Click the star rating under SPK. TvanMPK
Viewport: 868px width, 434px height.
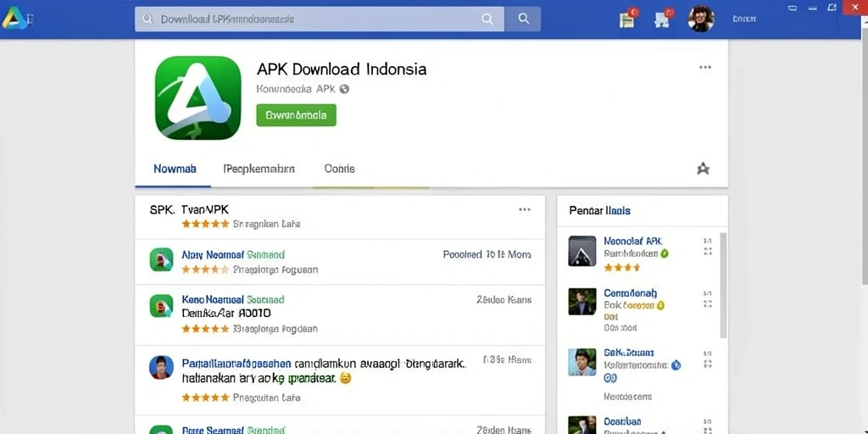(x=205, y=224)
